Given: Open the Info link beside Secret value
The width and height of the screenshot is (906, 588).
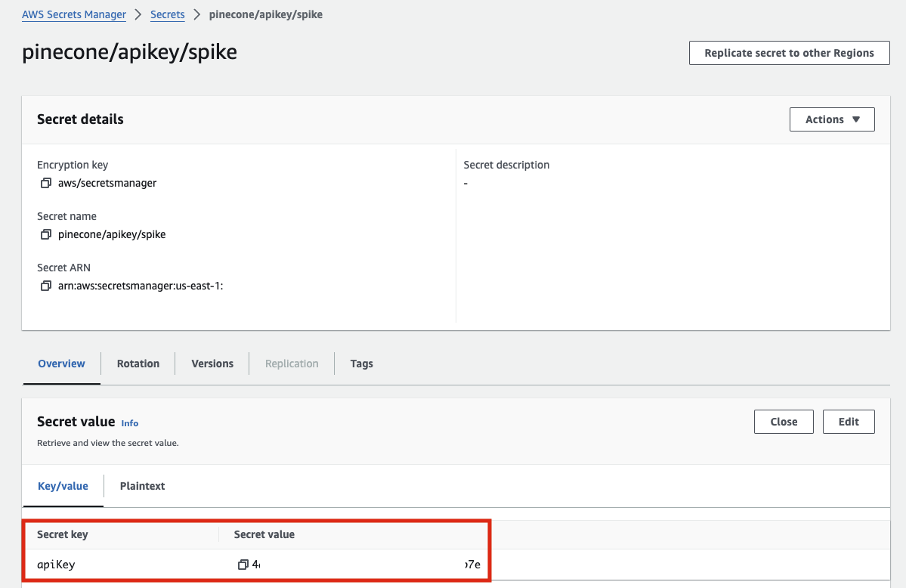Looking at the screenshot, I should click(129, 423).
